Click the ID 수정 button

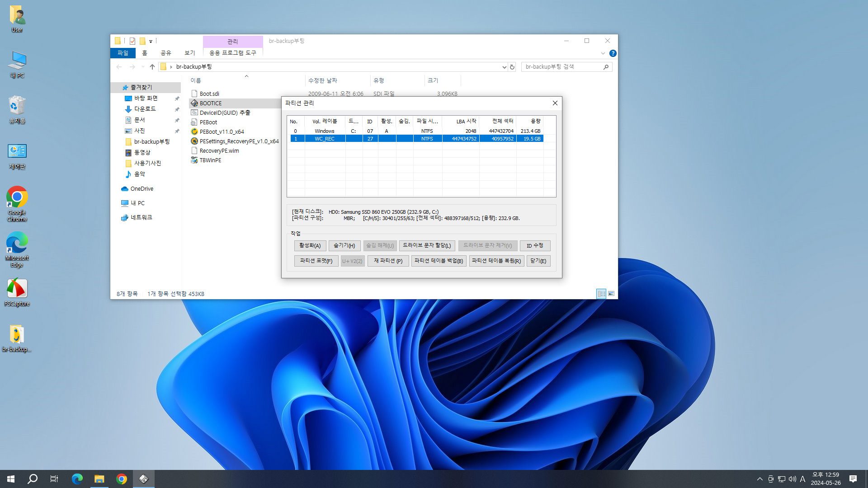(535, 246)
